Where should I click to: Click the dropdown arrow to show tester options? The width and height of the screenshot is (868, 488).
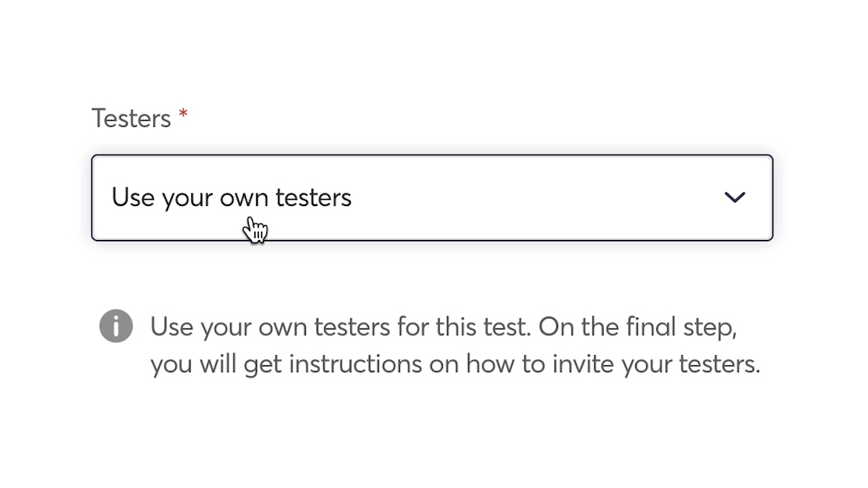tap(734, 197)
